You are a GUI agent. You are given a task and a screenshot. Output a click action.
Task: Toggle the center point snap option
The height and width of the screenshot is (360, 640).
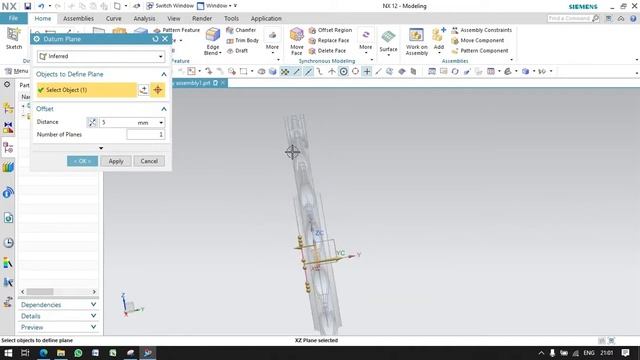[x=344, y=71]
